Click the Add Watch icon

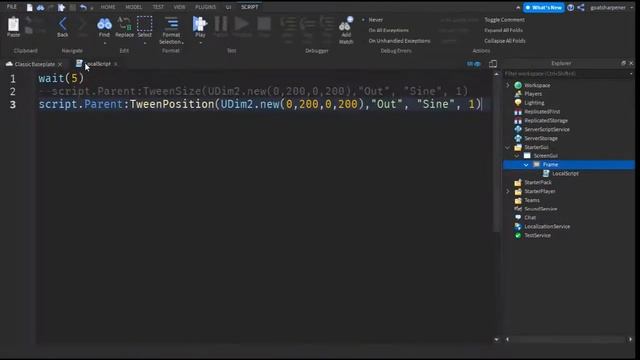tap(346, 24)
